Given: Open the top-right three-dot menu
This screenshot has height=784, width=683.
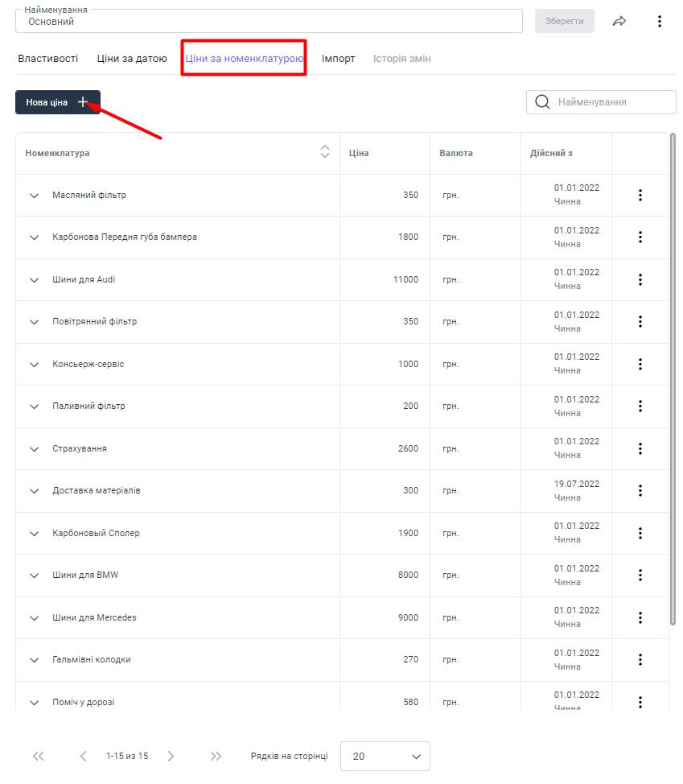Looking at the screenshot, I should 660,22.
